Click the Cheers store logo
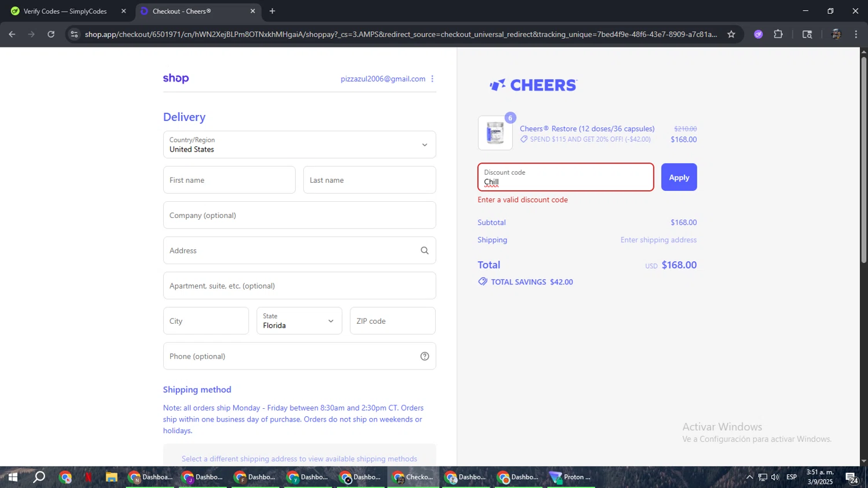The width and height of the screenshot is (868, 488). coord(533,85)
